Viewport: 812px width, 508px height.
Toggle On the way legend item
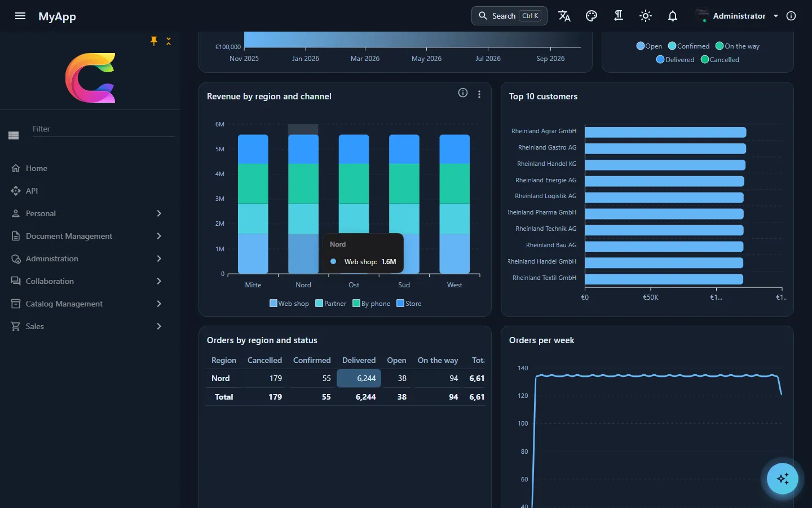pyautogui.click(x=738, y=46)
